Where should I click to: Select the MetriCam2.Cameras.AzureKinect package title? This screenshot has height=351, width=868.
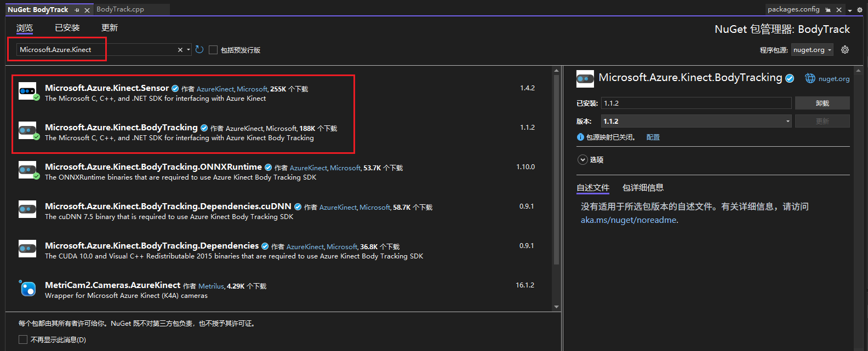pos(112,285)
